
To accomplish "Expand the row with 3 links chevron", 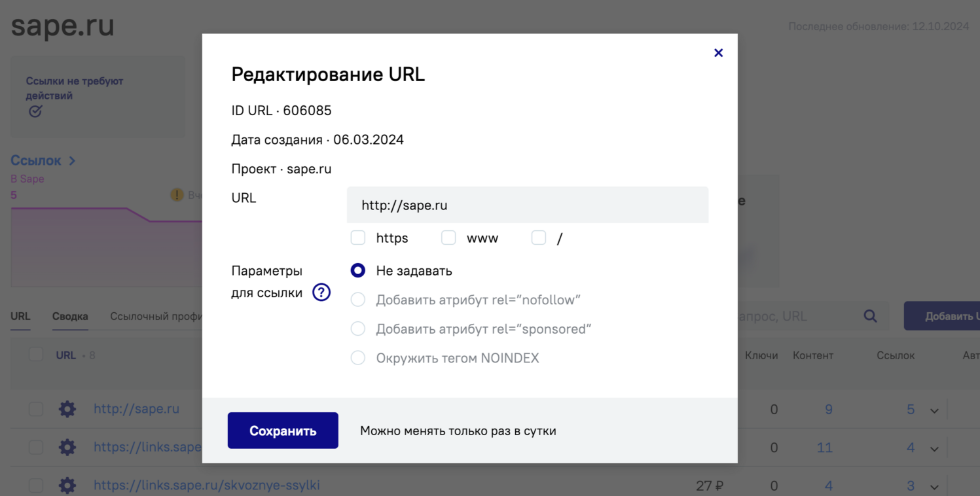I will click(934, 487).
